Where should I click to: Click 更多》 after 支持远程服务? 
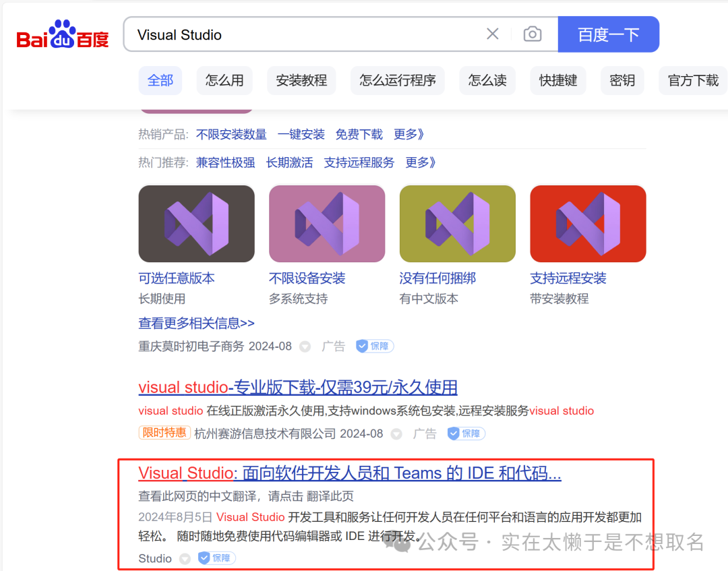click(x=420, y=162)
